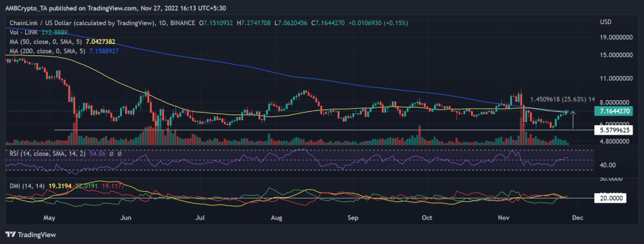The height and width of the screenshot is (244, 644).
Task: Click the TradingView logo at bottom left
Action: point(31,235)
